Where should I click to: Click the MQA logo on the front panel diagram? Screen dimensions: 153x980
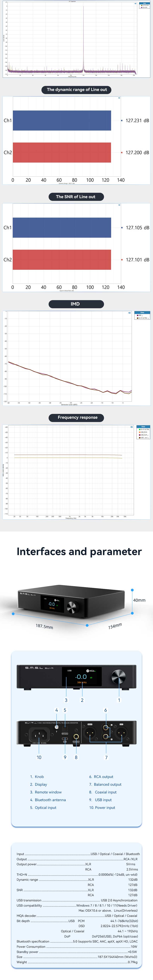point(91,671)
